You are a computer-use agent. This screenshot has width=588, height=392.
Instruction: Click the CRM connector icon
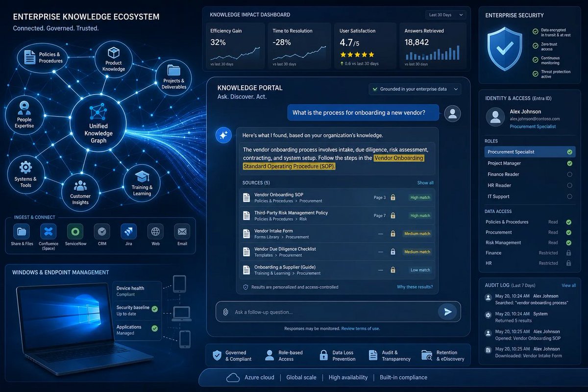click(102, 231)
